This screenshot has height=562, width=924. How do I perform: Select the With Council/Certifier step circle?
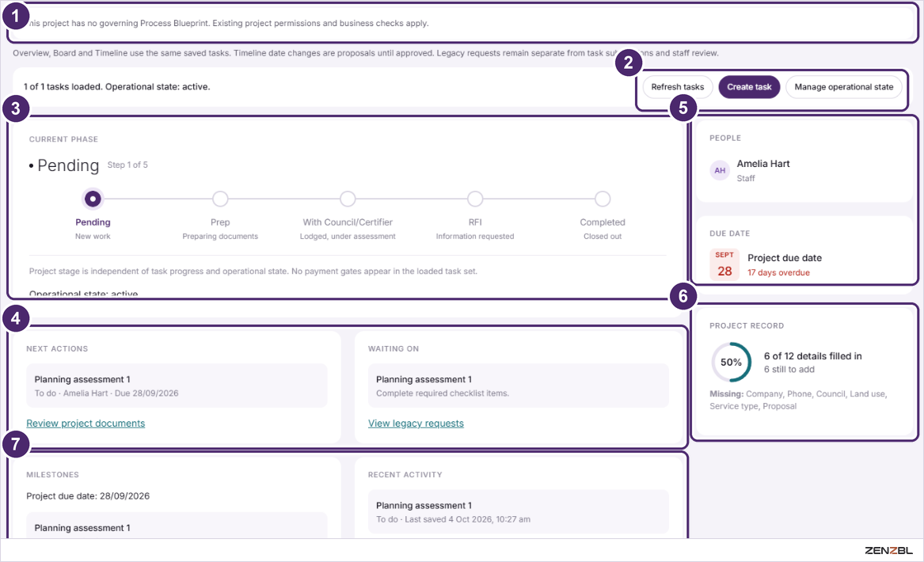point(348,199)
